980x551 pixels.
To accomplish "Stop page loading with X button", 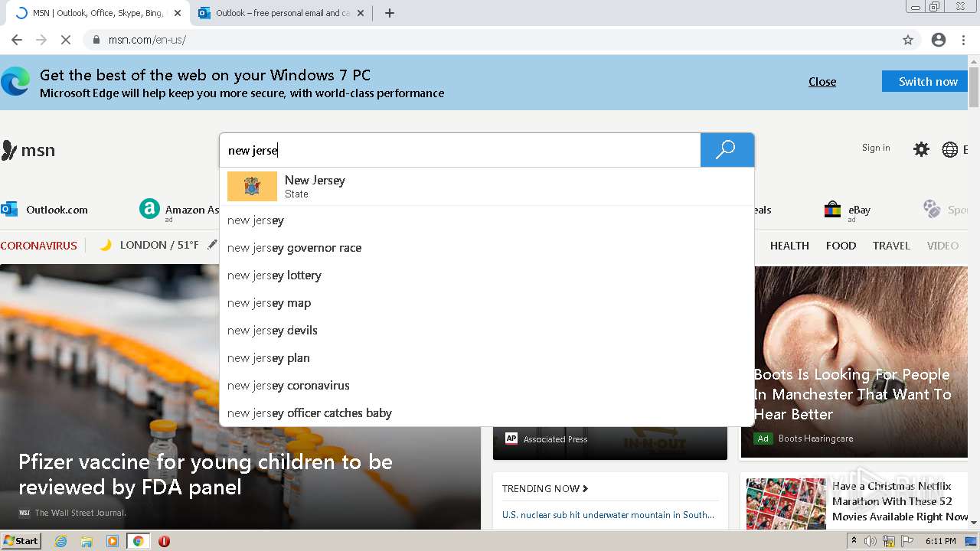I will pyautogui.click(x=66, y=40).
